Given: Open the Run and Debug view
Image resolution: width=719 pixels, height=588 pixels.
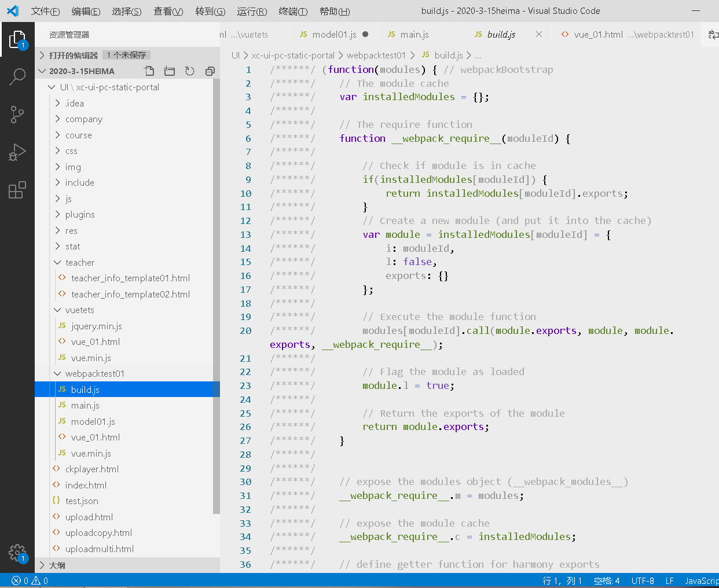Looking at the screenshot, I should tap(17, 152).
